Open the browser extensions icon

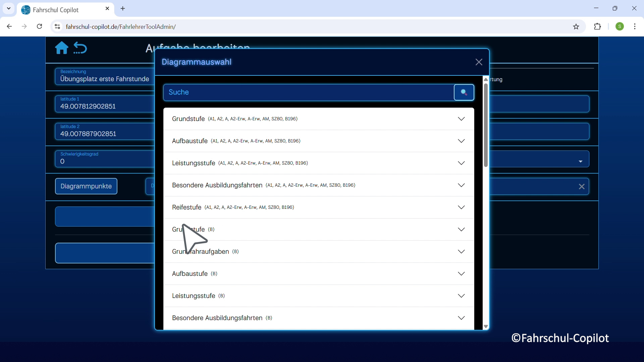(x=597, y=26)
